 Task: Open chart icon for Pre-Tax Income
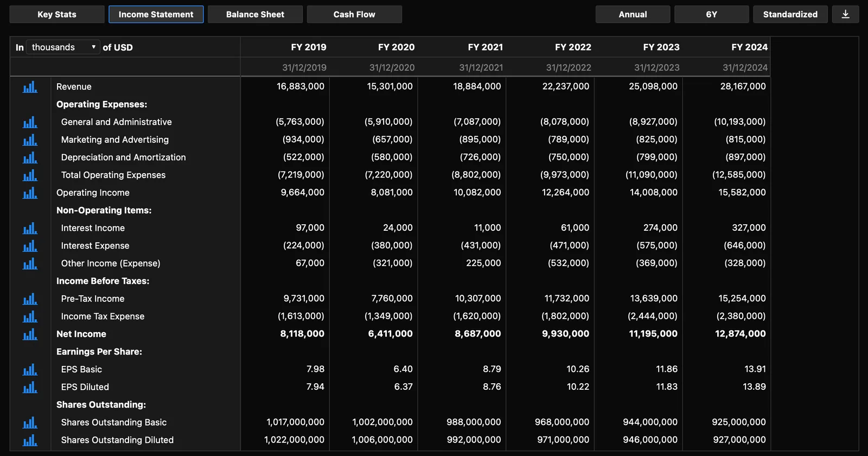pos(30,299)
